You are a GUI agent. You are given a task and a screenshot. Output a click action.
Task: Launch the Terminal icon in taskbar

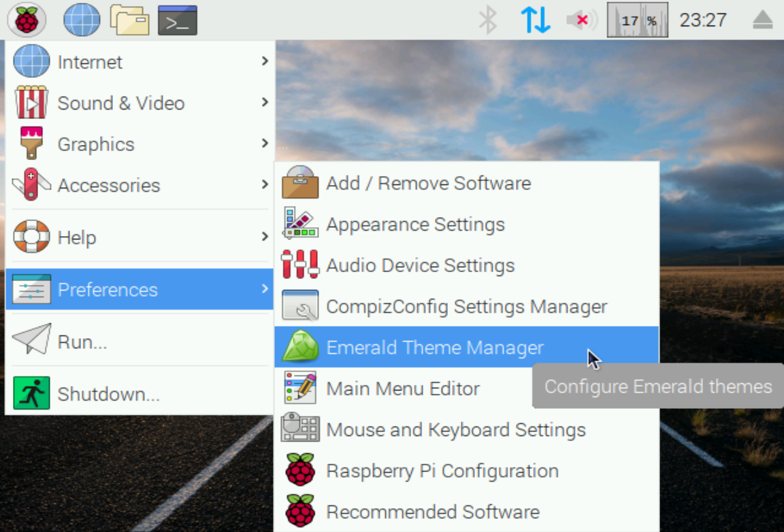(178, 20)
